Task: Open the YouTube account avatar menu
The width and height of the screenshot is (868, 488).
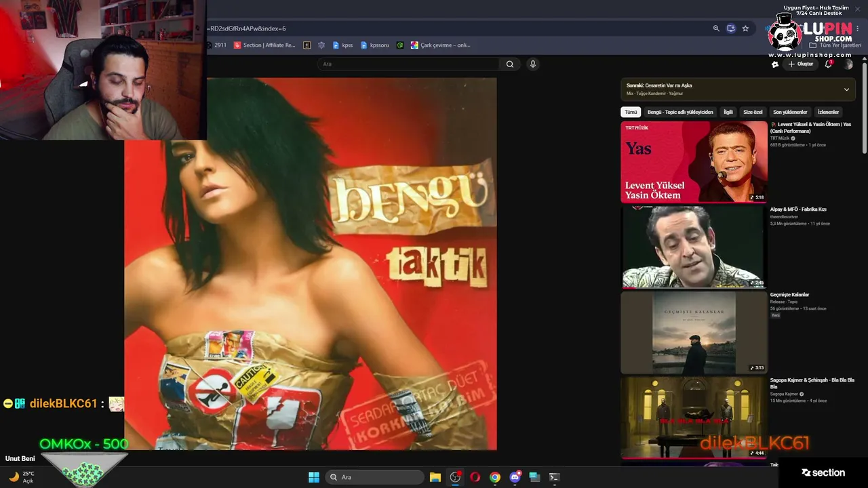Action: click(x=848, y=64)
